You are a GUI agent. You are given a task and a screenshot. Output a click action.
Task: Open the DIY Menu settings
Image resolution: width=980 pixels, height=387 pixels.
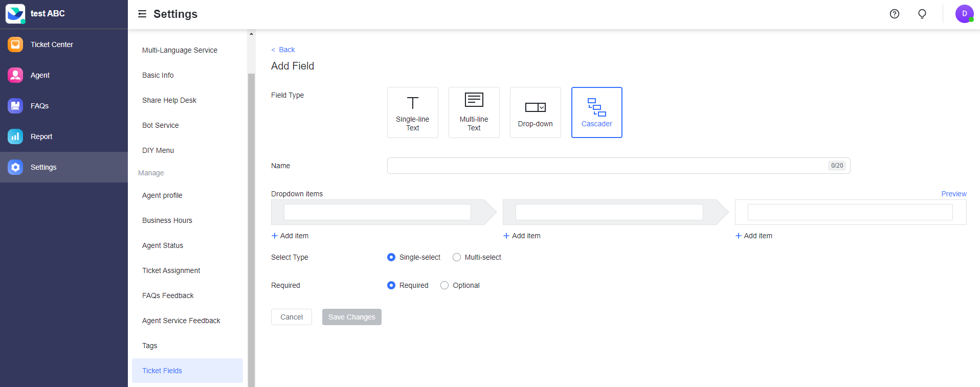tap(158, 150)
